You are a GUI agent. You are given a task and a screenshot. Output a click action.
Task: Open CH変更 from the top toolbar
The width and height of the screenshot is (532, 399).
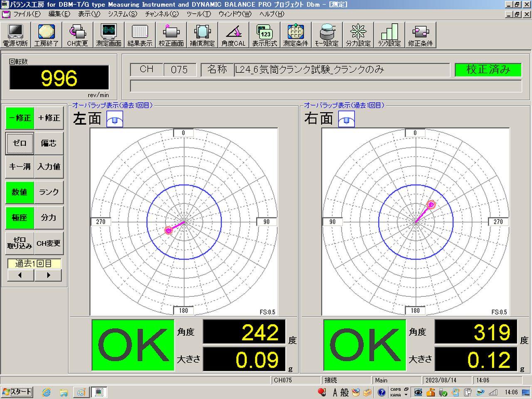coord(77,35)
